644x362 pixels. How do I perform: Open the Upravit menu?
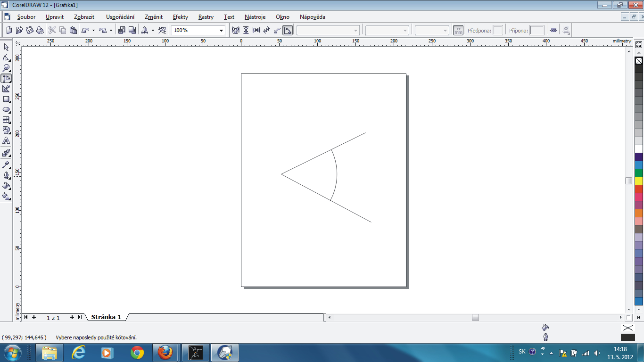coord(55,17)
